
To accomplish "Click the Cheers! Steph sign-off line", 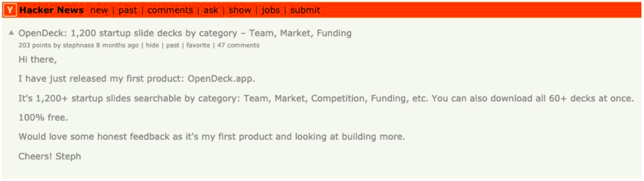I will click(x=50, y=156).
